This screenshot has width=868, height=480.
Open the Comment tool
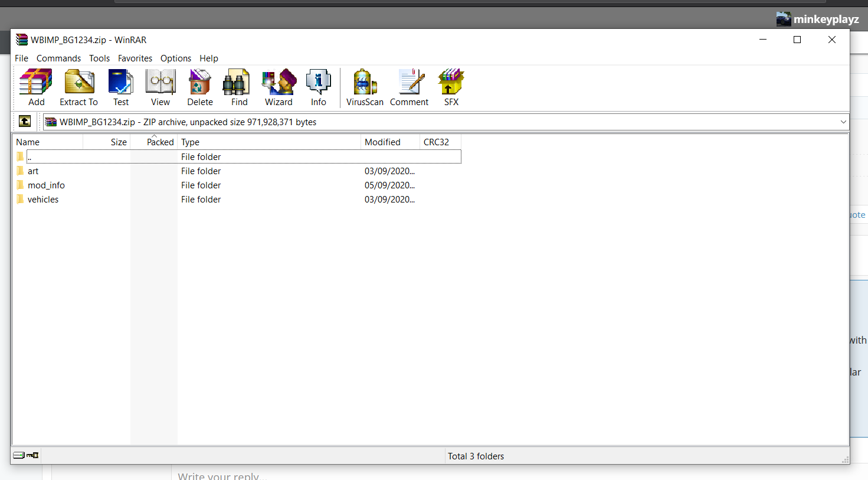409,87
